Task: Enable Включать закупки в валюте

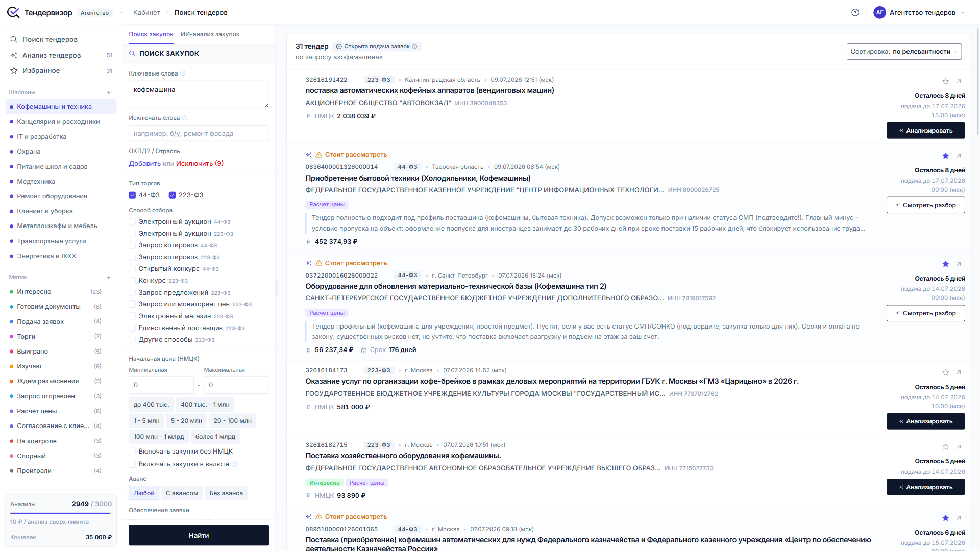Action: click(132, 464)
